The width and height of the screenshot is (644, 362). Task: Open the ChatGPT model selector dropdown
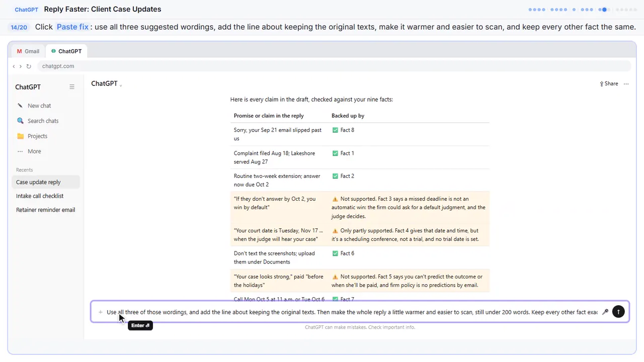[x=106, y=83]
